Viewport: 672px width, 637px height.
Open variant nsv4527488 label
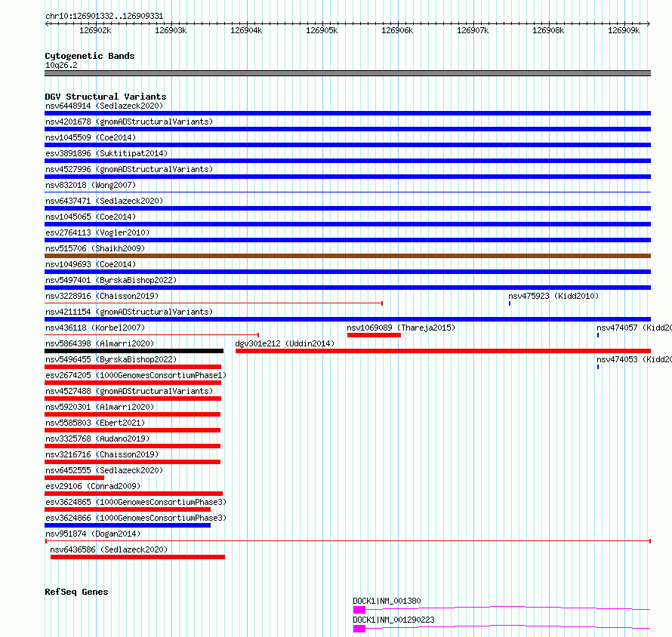[129, 391]
